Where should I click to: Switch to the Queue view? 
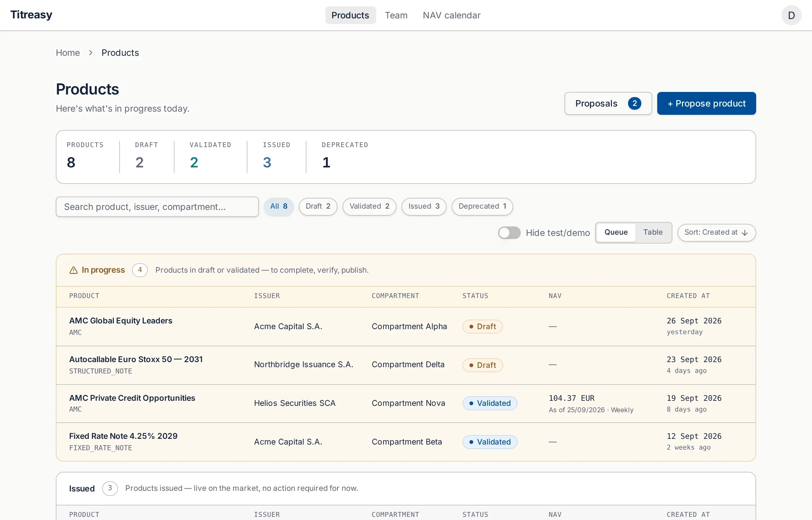(x=616, y=232)
